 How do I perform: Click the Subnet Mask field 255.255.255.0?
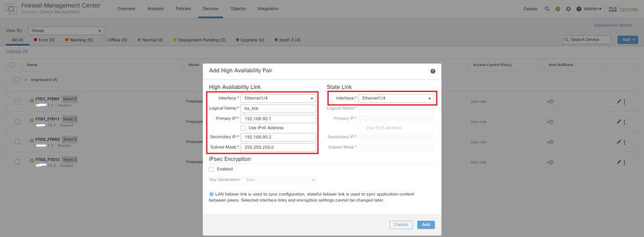(x=278, y=147)
